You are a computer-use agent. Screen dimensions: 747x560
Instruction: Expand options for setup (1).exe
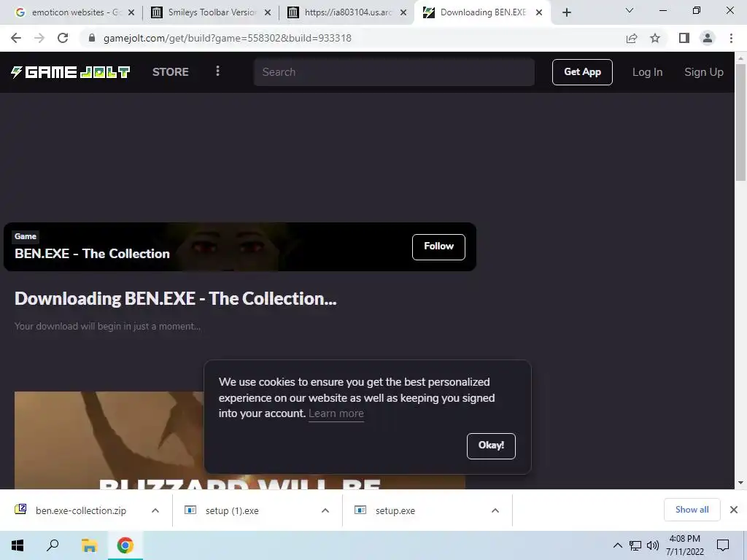325,510
